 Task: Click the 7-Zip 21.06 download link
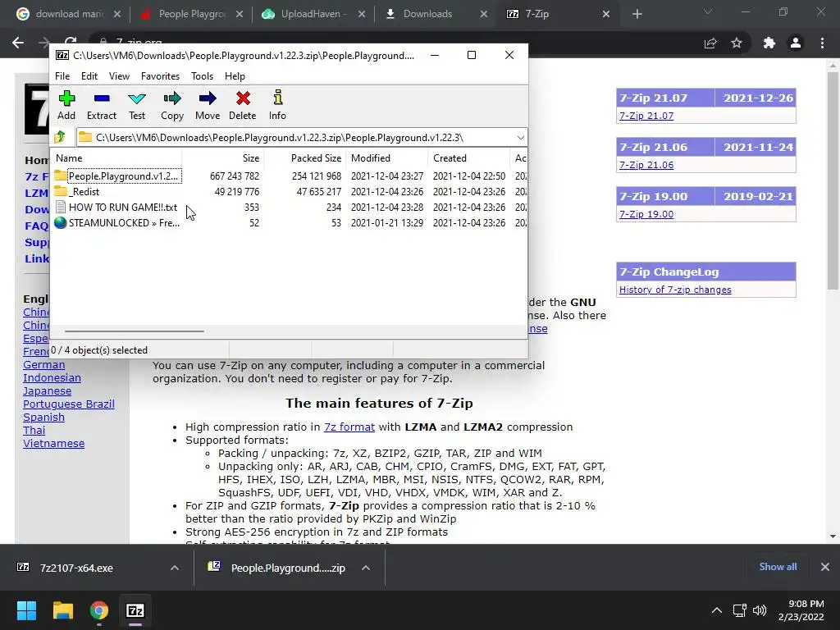(646, 165)
